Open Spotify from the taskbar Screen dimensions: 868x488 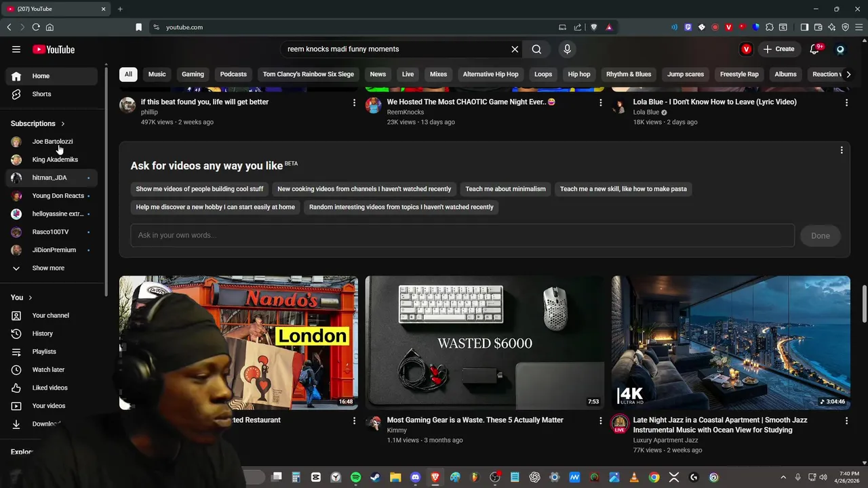pos(356,477)
